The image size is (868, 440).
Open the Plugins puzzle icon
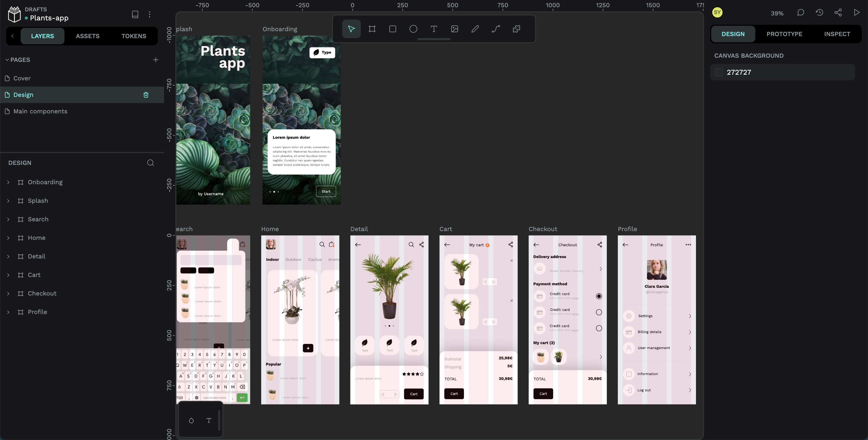pos(516,29)
